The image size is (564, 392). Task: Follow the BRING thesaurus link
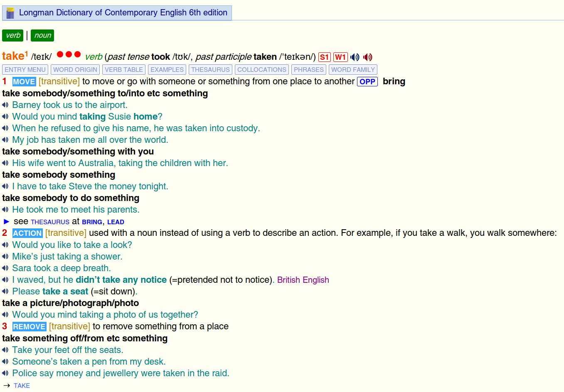pos(92,222)
